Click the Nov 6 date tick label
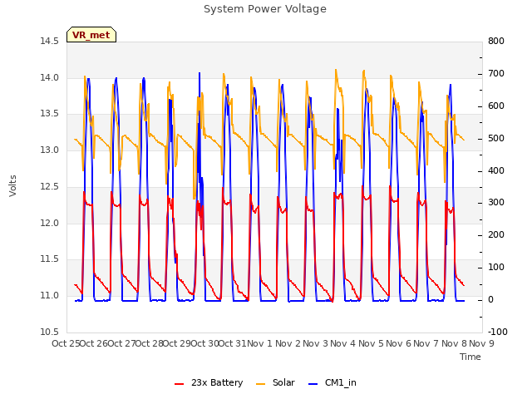532x399 pixels. pyautogui.click(x=398, y=343)
